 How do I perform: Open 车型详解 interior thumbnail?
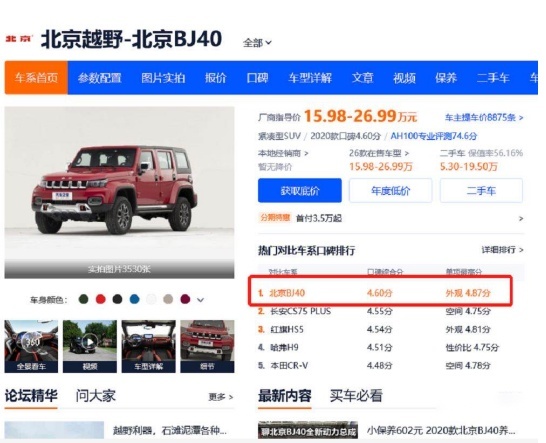(148, 347)
